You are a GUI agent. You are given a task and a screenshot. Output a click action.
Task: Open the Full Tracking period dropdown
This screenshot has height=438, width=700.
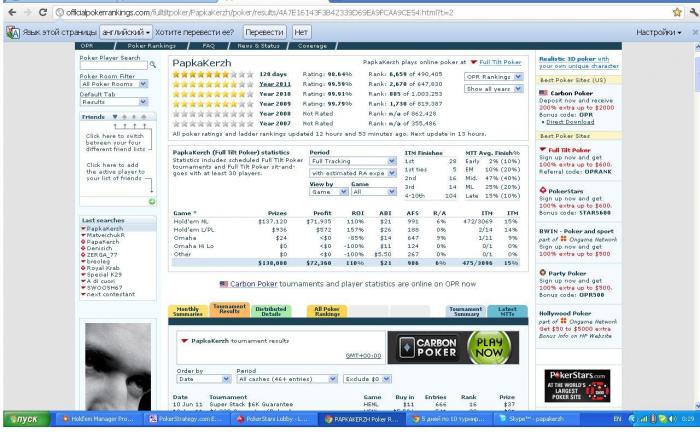353,161
